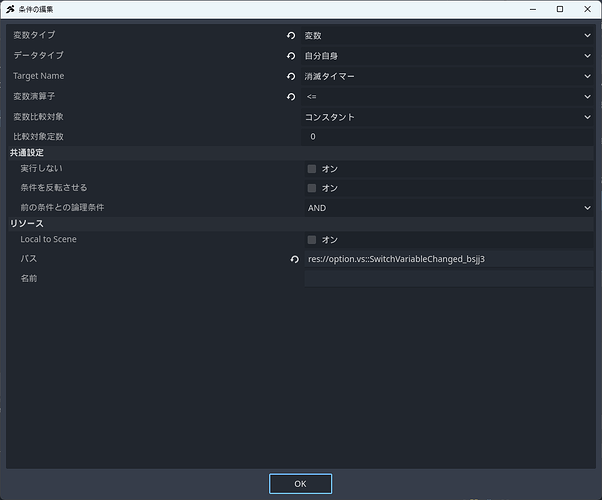Viewport: 602px width, 500px height.
Task: Open the 変数タイプ dropdown showing 変数
Action: click(x=448, y=36)
